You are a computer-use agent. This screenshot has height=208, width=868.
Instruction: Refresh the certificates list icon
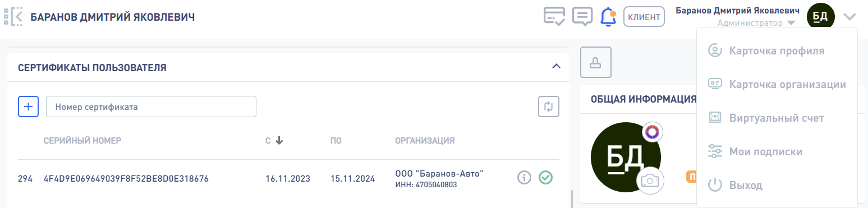coord(549,106)
